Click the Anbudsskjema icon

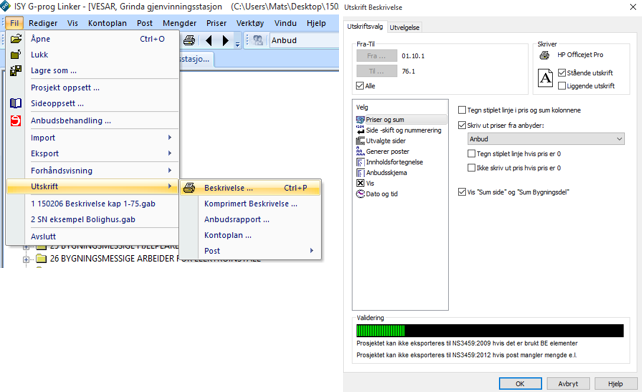pos(360,173)
